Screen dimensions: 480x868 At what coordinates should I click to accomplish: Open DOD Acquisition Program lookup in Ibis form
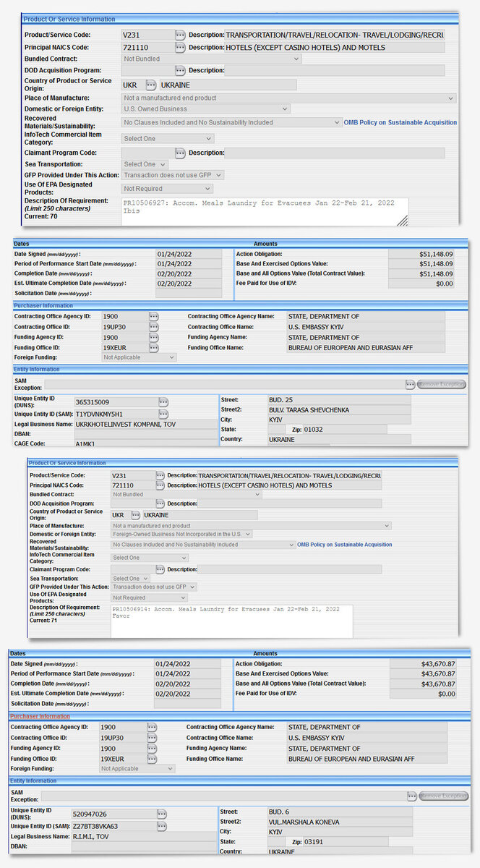coord(180,71)
